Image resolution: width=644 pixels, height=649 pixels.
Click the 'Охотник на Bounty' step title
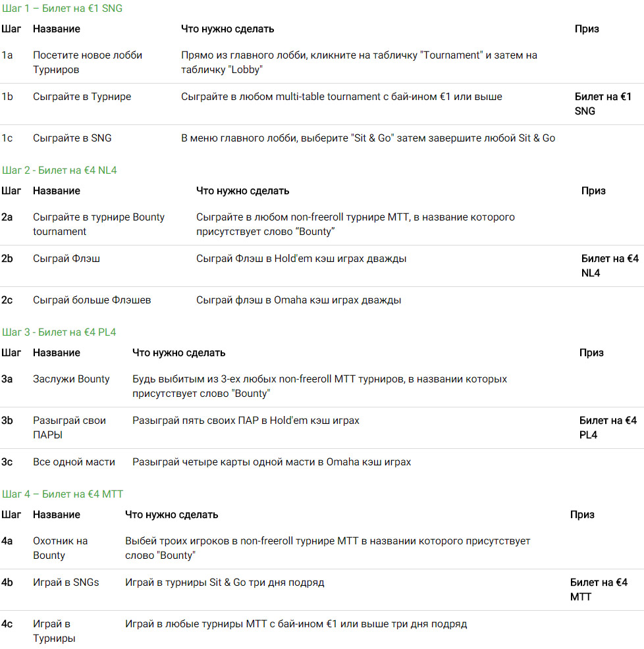[x=60, y=548]
